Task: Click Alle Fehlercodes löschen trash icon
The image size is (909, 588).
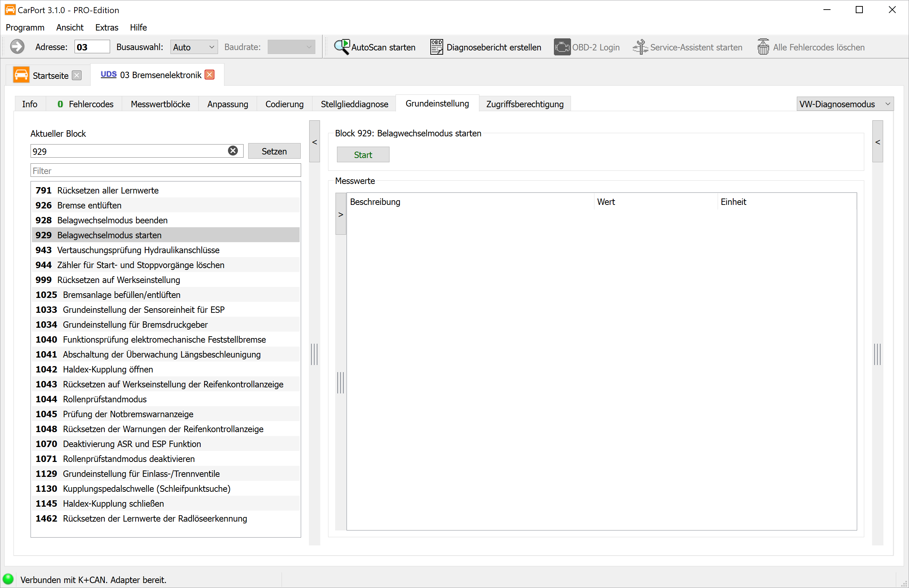Action: coord(763,47)
